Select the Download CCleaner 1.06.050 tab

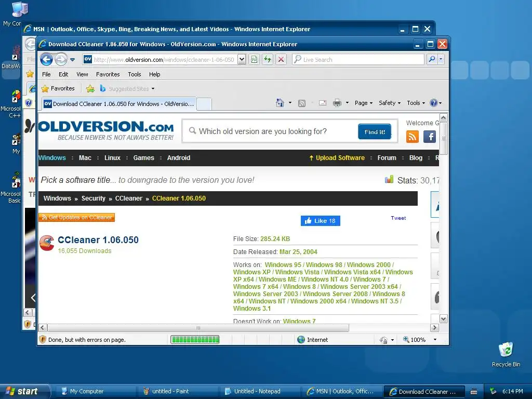119,104
